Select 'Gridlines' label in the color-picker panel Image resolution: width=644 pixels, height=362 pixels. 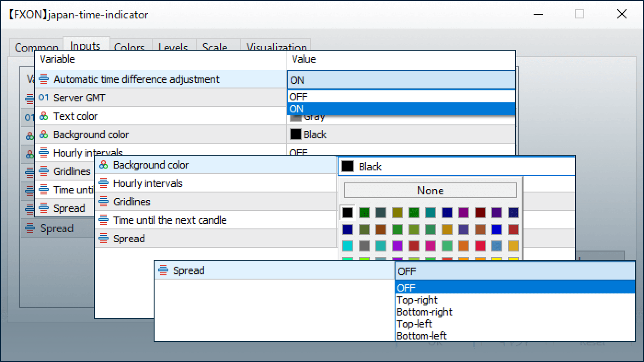132,202
